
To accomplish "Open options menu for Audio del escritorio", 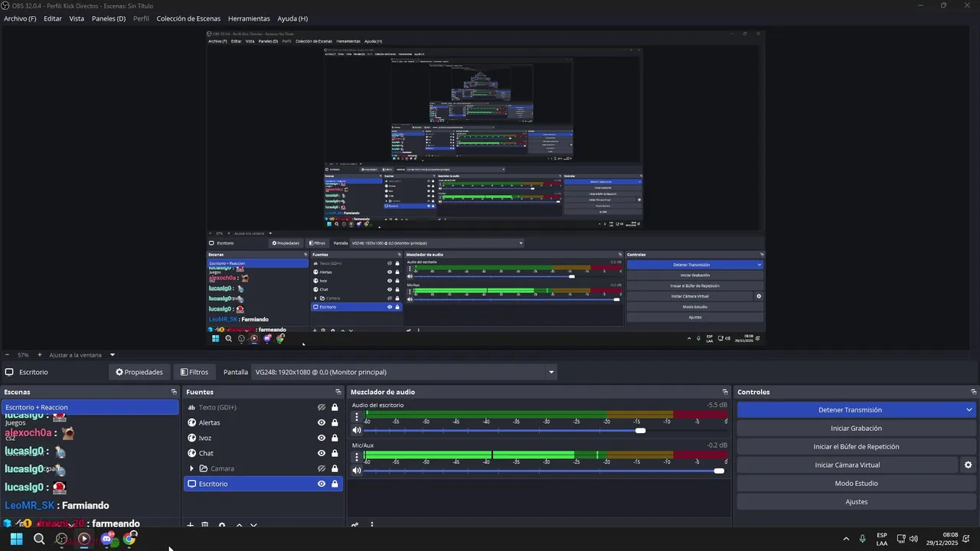I will pos(356,417).
